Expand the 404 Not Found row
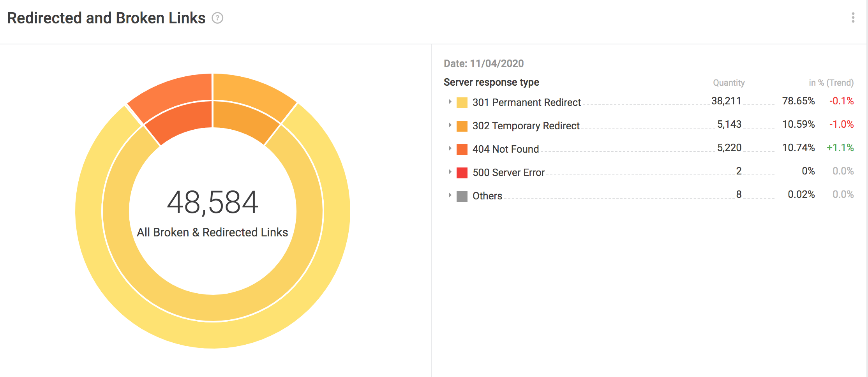The width and height of the screenshot is (868, 377). click(x=450, y=148)
